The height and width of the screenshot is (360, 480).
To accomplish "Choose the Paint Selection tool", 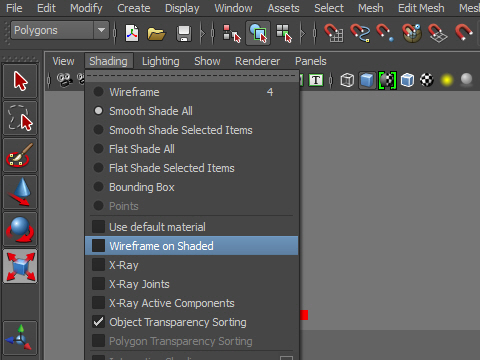I will (20, 155).
